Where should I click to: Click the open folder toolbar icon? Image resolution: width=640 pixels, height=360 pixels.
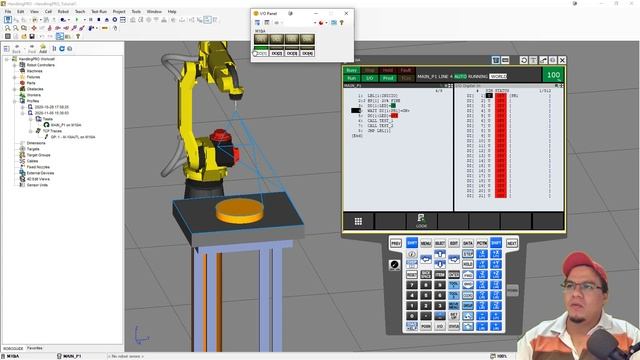click(24, 36)
